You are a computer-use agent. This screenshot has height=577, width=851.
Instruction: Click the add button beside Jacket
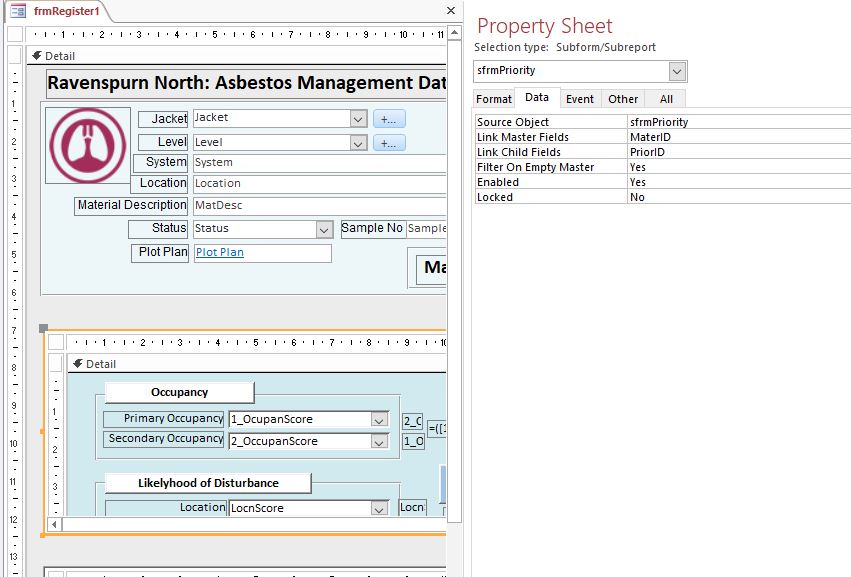coord(389,118)
